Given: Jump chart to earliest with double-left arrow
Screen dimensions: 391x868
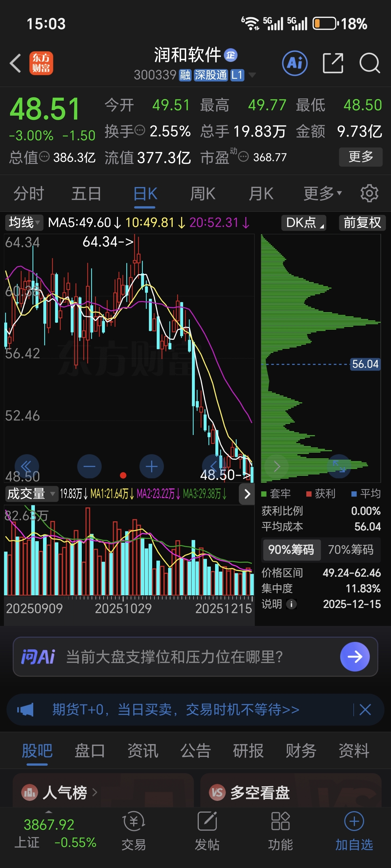Looking at the screenshot, I should click(x=26, y=467).
